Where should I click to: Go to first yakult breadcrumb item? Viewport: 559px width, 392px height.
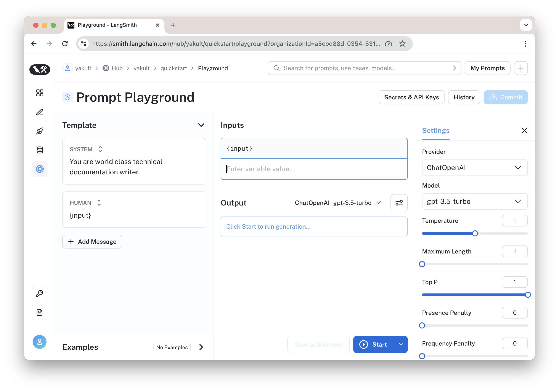coord(83,68)
